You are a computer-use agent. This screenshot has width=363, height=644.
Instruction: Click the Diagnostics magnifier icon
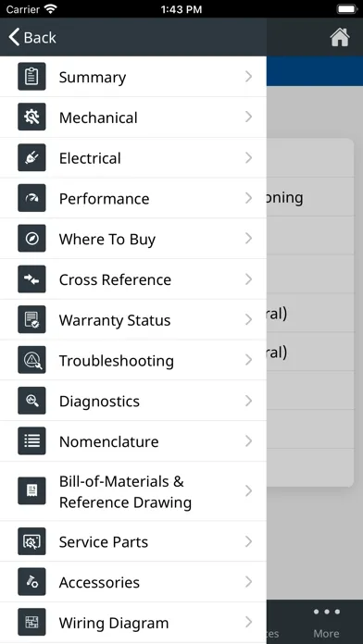(31, 401)
